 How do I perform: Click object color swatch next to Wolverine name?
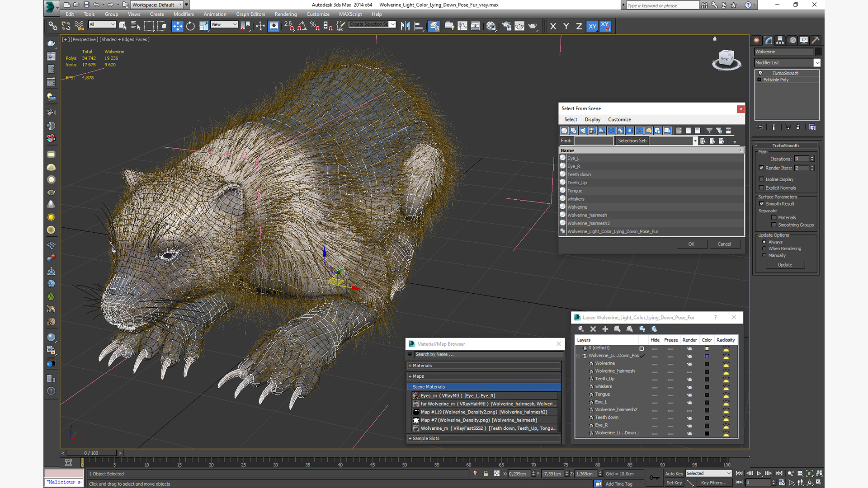coord(818,52)
